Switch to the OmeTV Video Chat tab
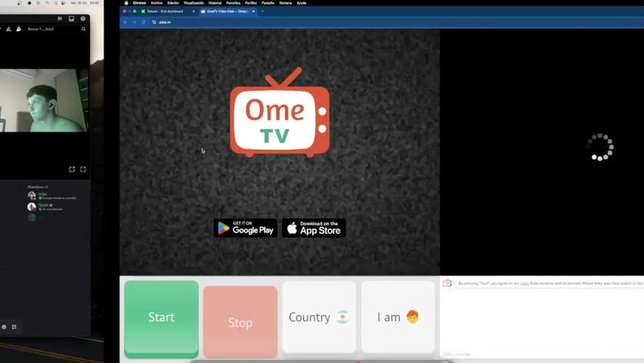The width and height of the screenshot is (644, 363). pos(228,11)
